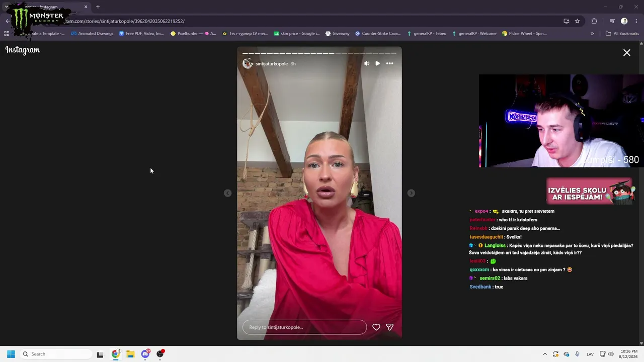This screenshot has width=644, height=362.
Task: Click the Svedbank chat username
Action: [x=480, y=287]
